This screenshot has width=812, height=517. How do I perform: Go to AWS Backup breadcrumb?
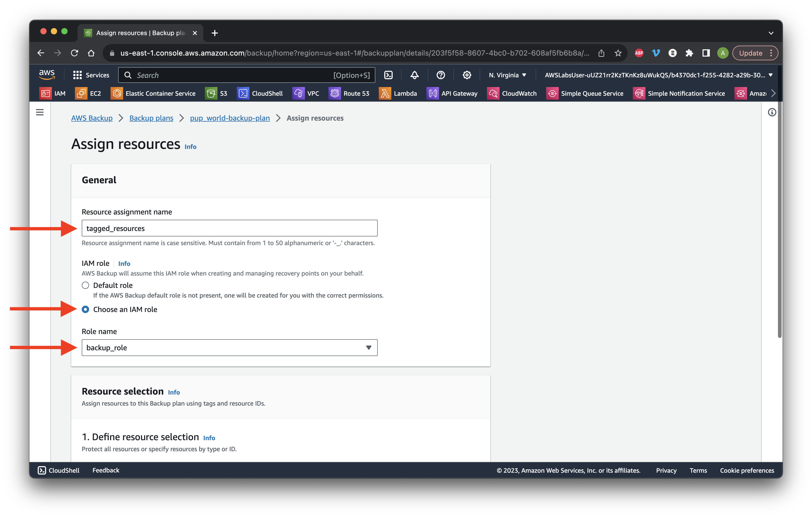click(x=92, y=118)
